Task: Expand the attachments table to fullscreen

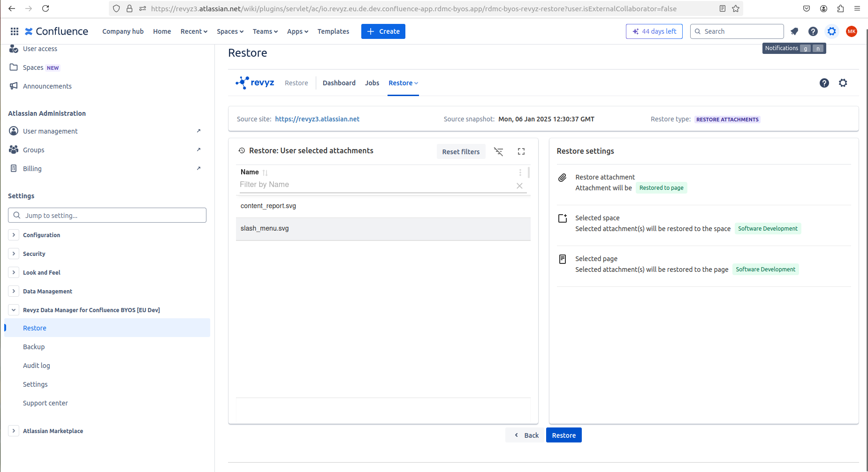Action: (521, 151)
